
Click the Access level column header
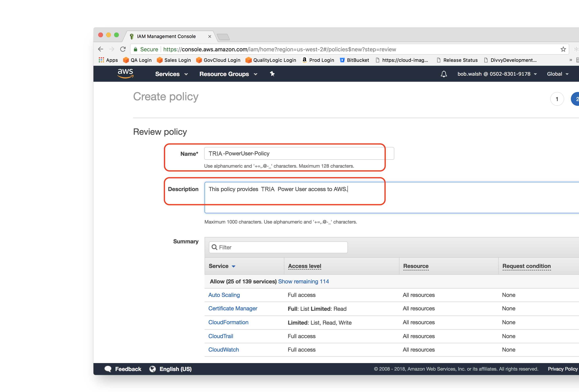pyautogui.click(x=304, y=266)
